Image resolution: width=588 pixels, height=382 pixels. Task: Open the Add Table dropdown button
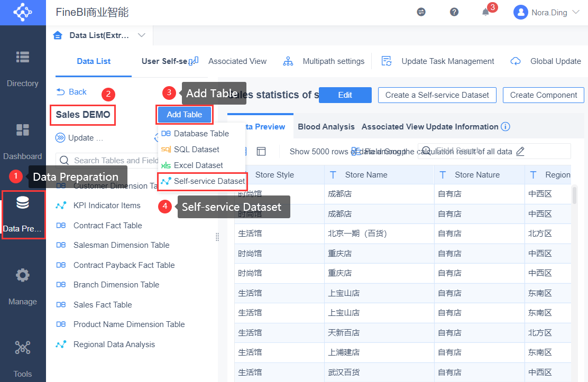coord(185,115)
